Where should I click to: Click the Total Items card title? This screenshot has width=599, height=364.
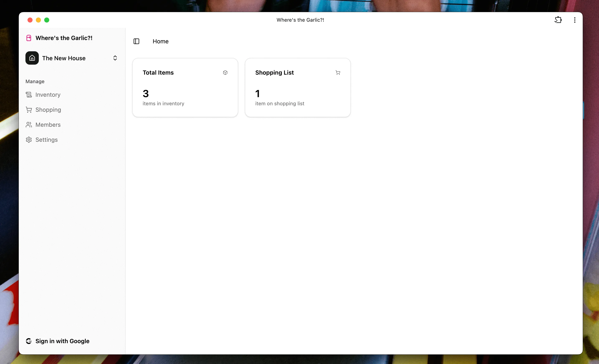158,73
